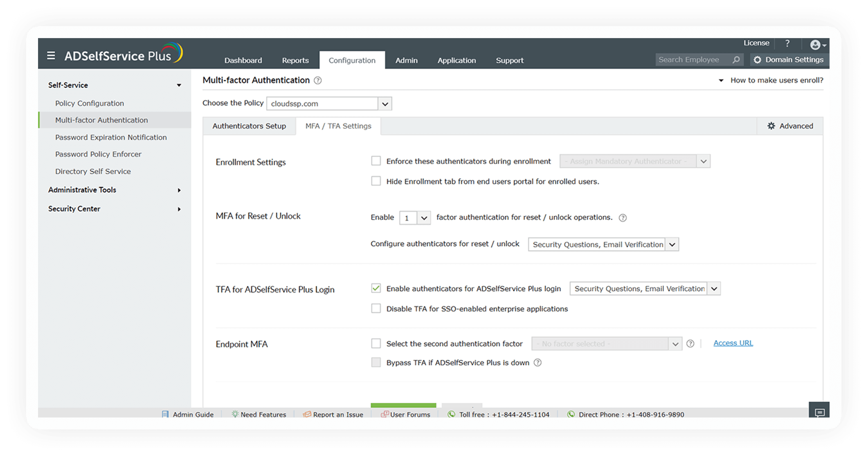Screen dimensions: 868x456
Task: Open authenticators for reset / unlock dropdown
Action: point(603,244)
